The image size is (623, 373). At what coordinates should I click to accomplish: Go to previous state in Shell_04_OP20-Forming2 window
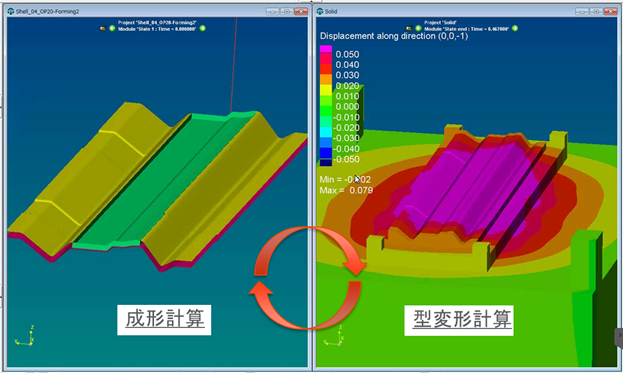tap(112, 29)
